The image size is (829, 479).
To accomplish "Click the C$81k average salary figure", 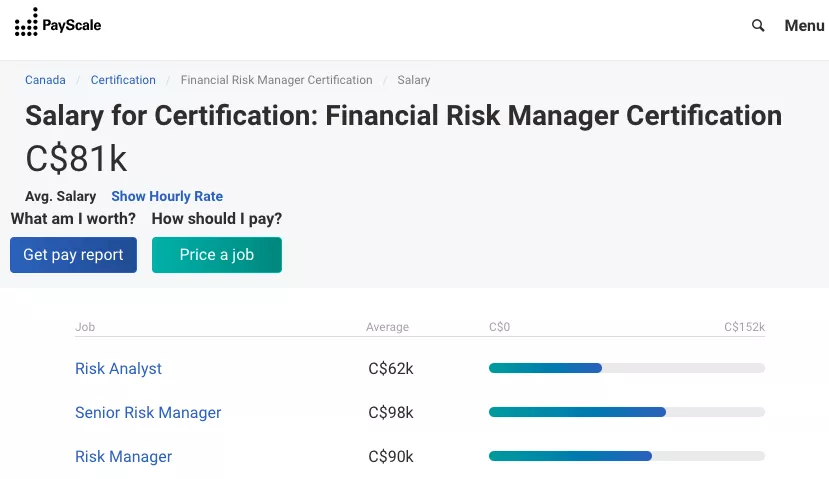I will 76,159.
